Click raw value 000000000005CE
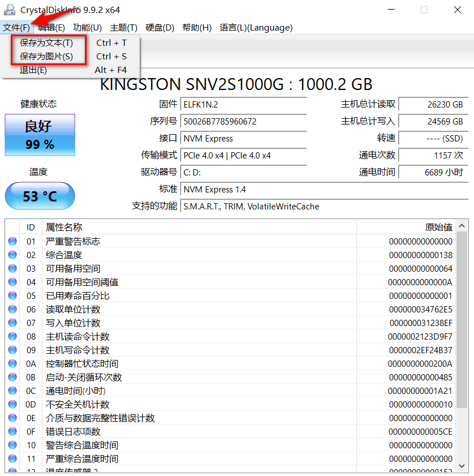 [x=420, y=432]
